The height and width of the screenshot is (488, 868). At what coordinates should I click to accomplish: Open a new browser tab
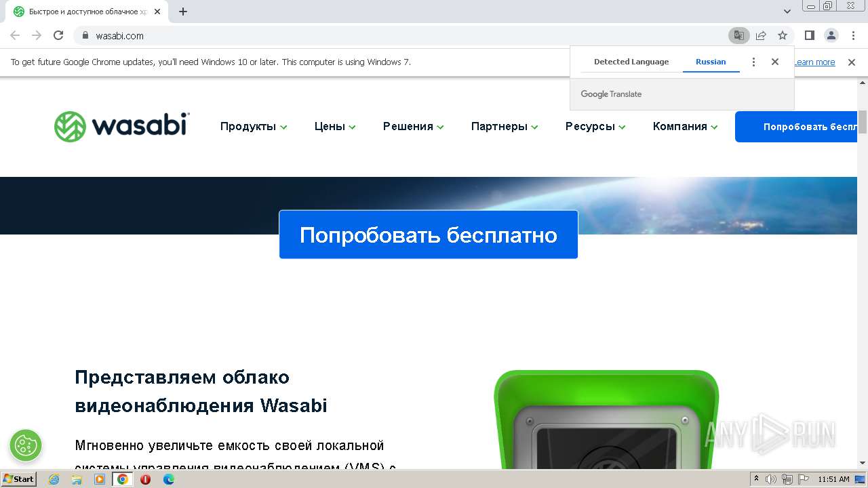pos(183,12)
